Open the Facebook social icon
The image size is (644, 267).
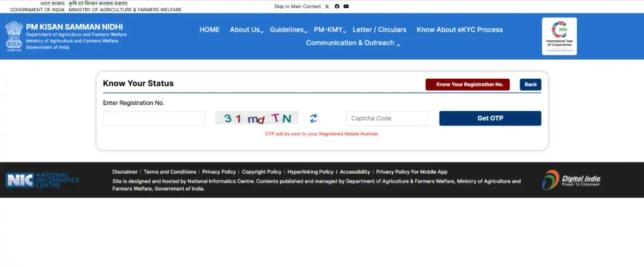[337, 6]
